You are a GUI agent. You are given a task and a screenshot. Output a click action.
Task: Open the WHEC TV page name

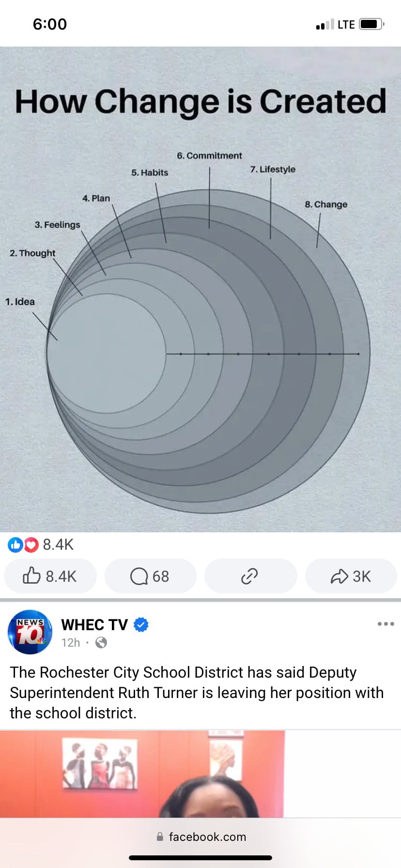[x=94, y=625]
